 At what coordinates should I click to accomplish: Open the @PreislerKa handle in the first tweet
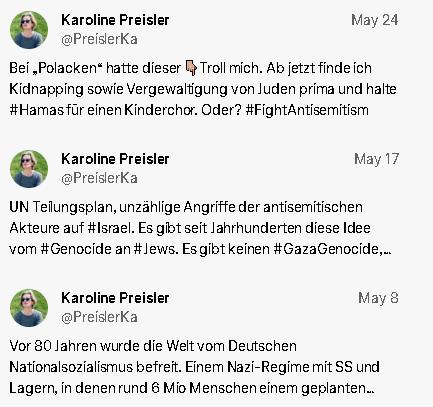pos(99,39)
